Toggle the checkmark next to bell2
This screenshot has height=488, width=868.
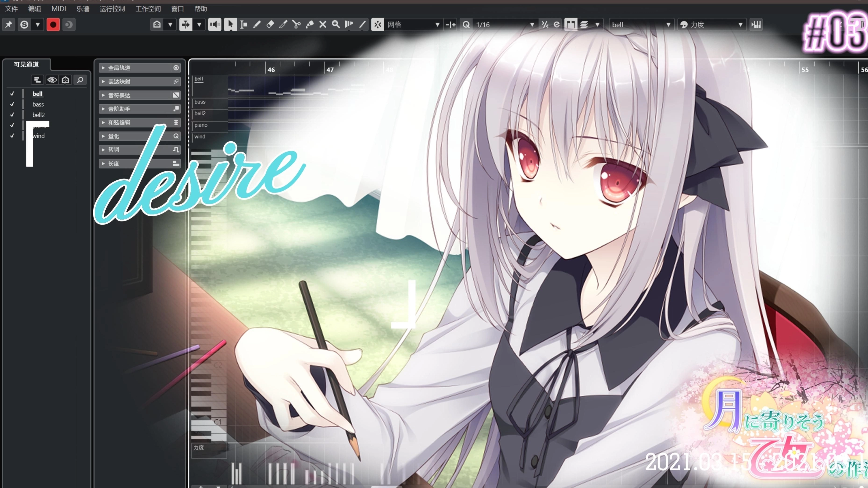(12, 115)
